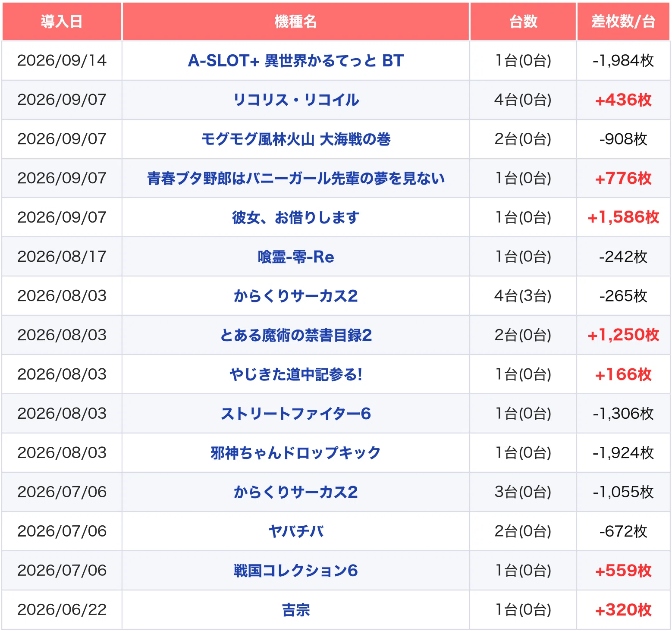This screenshot has height=631, width=672.
Task: Open からくりサーカス2 in the 4台(3台) row
Action: [x=296, y=296]
